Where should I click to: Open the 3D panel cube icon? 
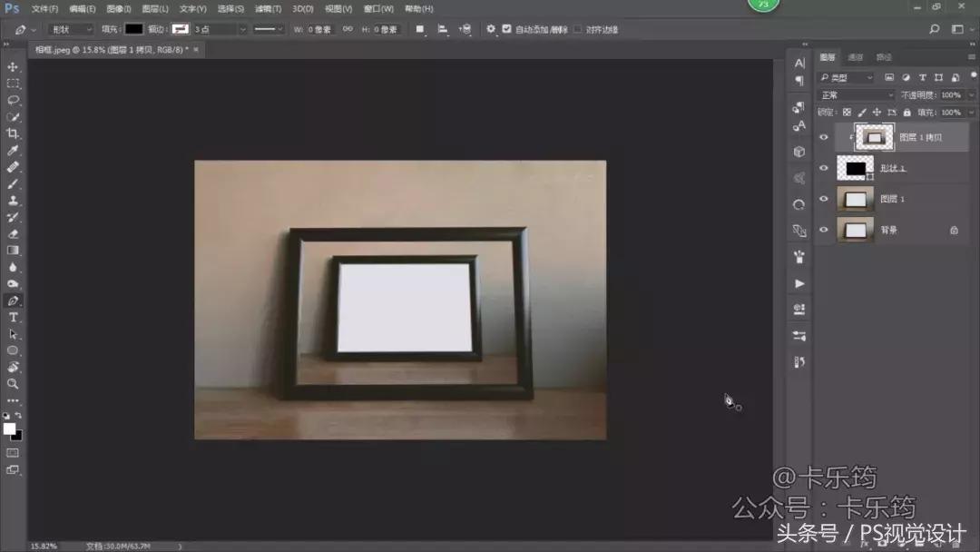(799, 152)
